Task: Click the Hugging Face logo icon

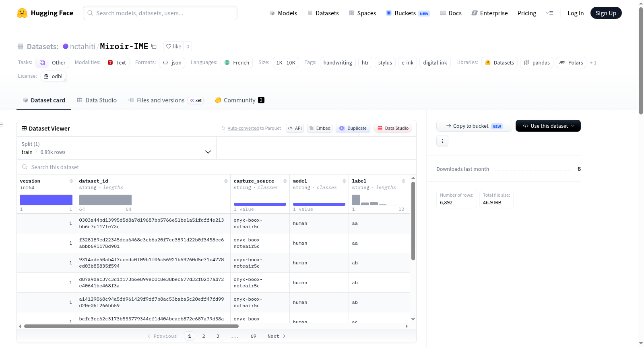Action: [22, 13]
